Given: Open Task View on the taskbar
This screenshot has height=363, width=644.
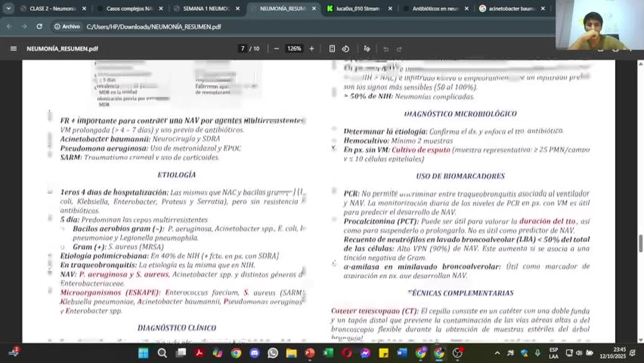Looking at the screenshot, I should tap(181, 353).
